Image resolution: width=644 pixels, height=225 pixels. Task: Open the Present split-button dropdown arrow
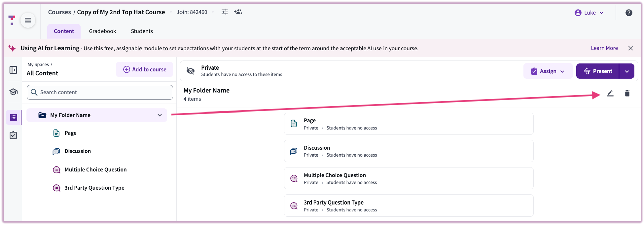pos(627,71)
